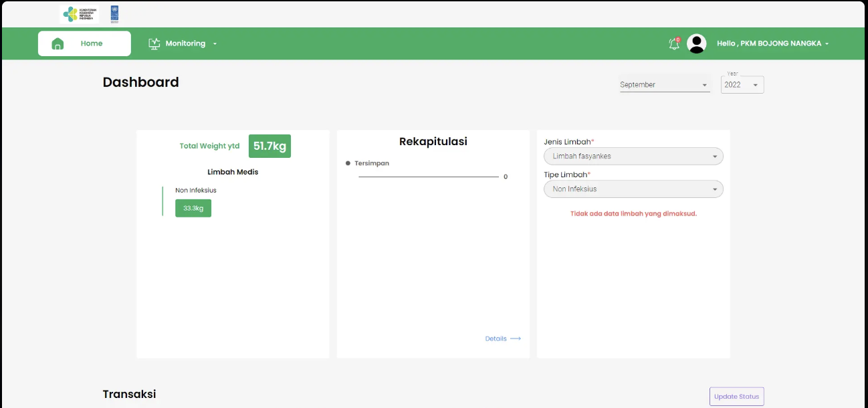
Task: Expand the Monitoring menu arrow
Action: pos(215,44)
